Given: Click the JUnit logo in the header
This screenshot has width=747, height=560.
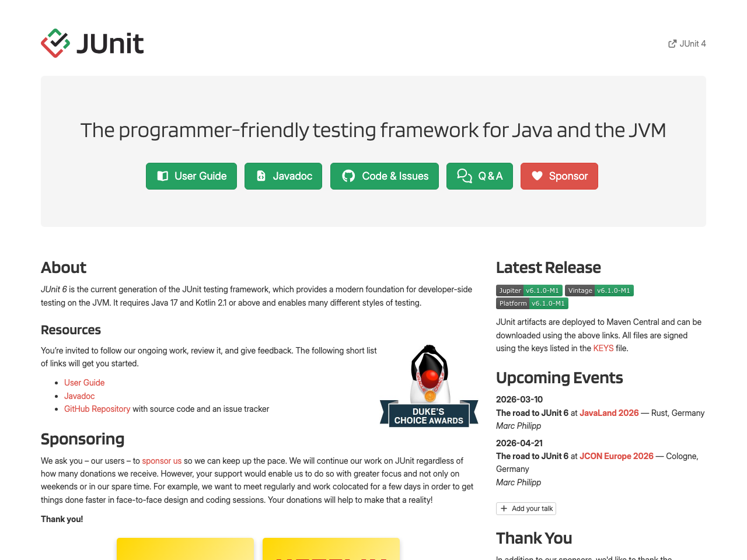Looking at the screenshot, I should point(57,43).
